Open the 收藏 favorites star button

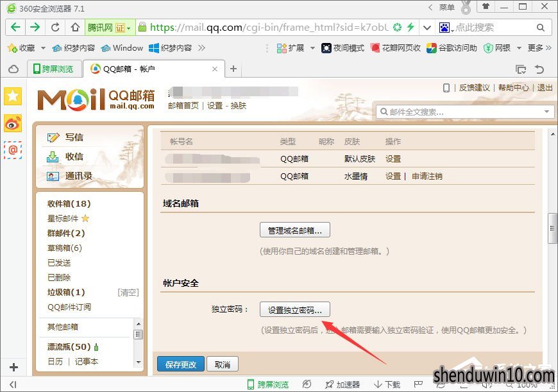(21, 47)
